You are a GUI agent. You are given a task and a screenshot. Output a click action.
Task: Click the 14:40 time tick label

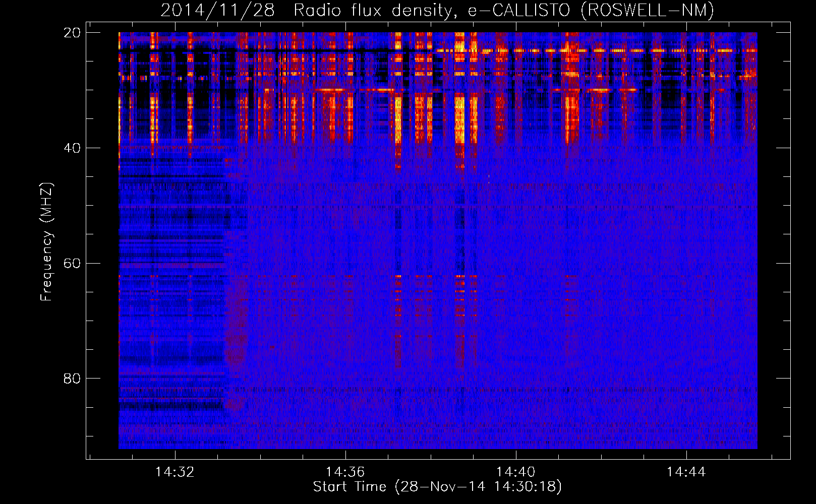(x=515, y=472)
